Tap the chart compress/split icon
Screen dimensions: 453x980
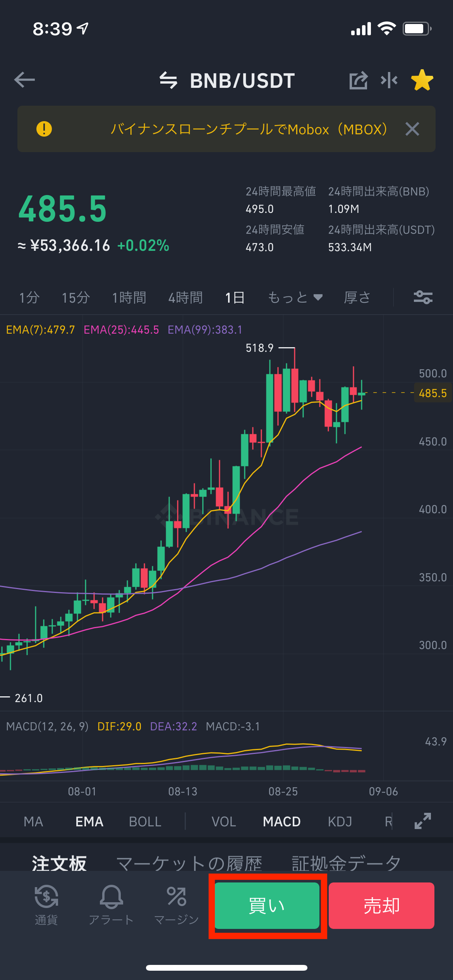(389, 80)
